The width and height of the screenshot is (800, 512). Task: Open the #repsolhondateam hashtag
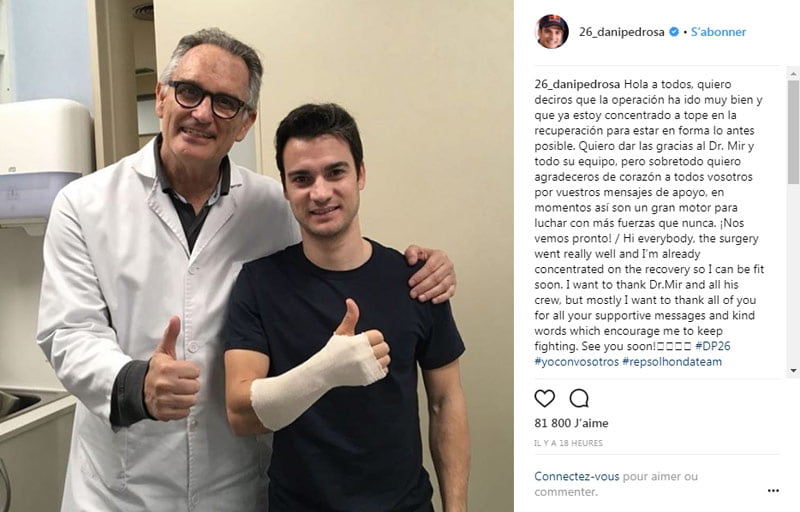pyautogui.click(x=672, y=362)
